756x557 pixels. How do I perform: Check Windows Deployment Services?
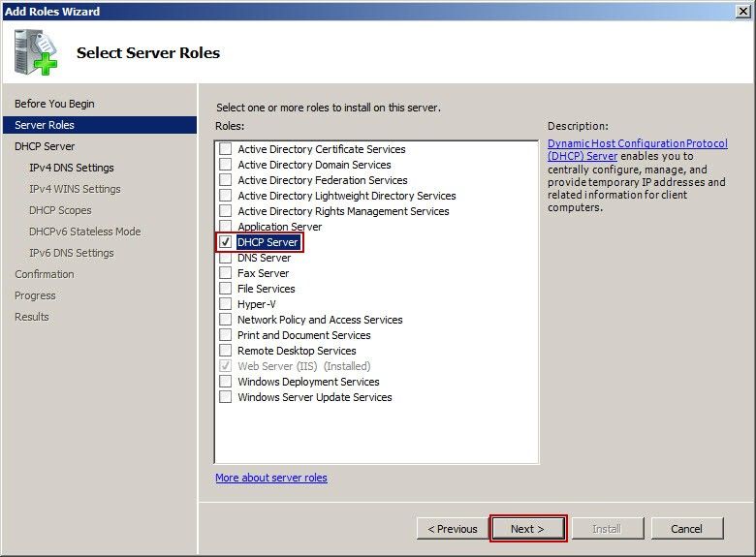click(x=225, y=381)
